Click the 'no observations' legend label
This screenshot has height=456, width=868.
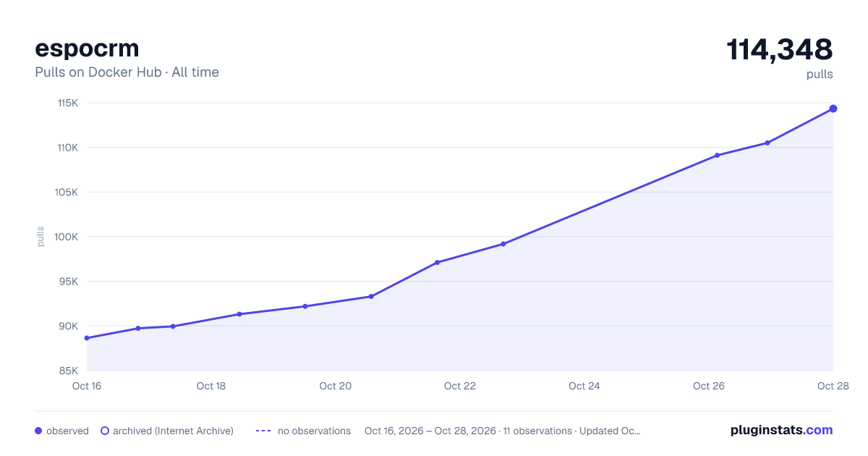click(x=314, y=431)
